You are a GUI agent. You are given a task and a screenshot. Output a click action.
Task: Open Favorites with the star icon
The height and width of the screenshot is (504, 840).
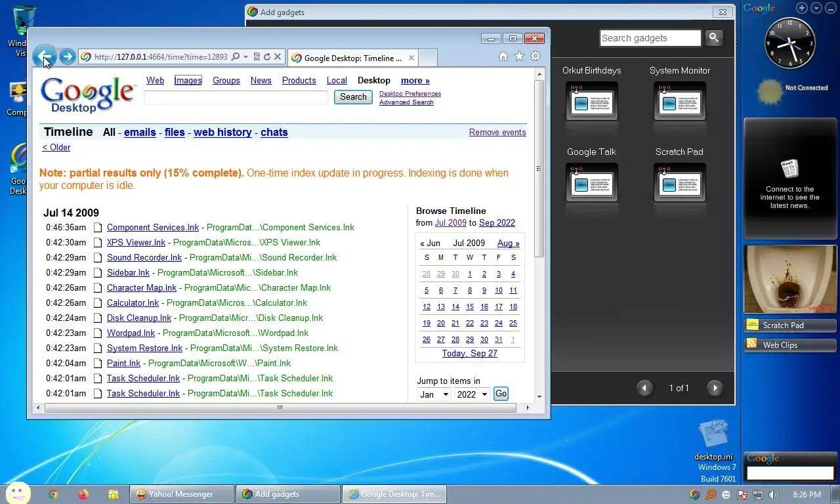519,56
